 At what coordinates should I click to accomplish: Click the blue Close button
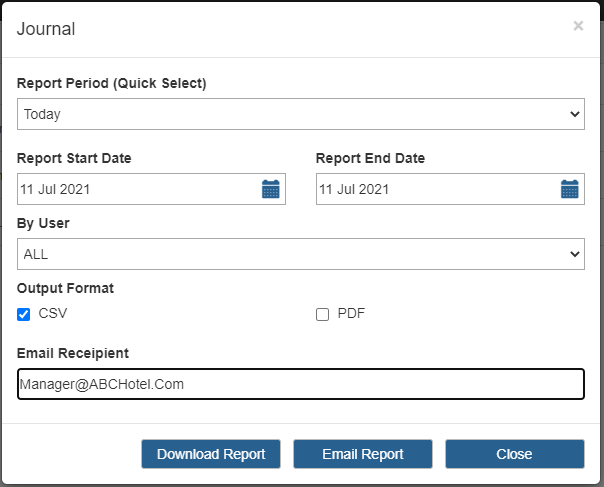pyautogui.click(x=515, y=454)
